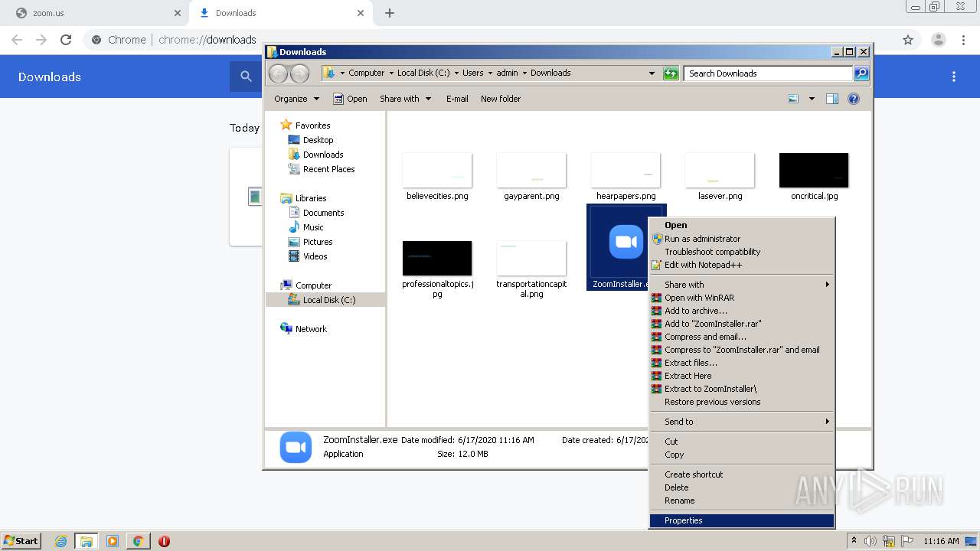Click the volume speaker in system tray
The height and width of the screenshot is (551, 980).
pos(871,541)
